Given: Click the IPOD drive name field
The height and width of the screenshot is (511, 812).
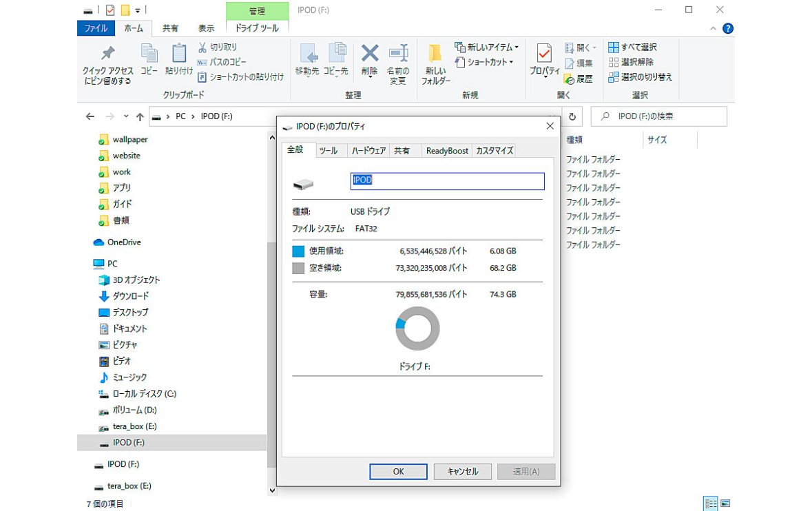Looking at the screenshot, I should (x=447, y=180).
